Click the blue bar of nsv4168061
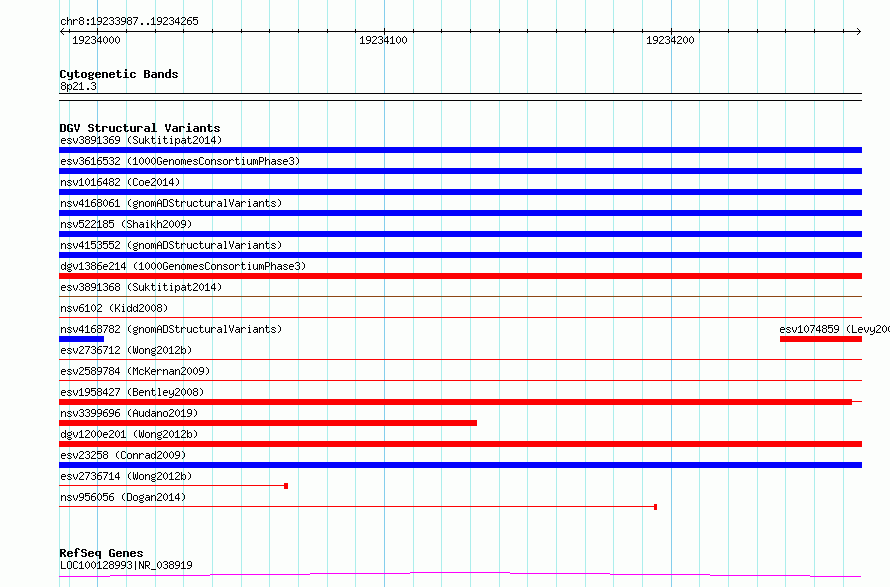The height and width of the screenshot is (587, 890). 460,213
